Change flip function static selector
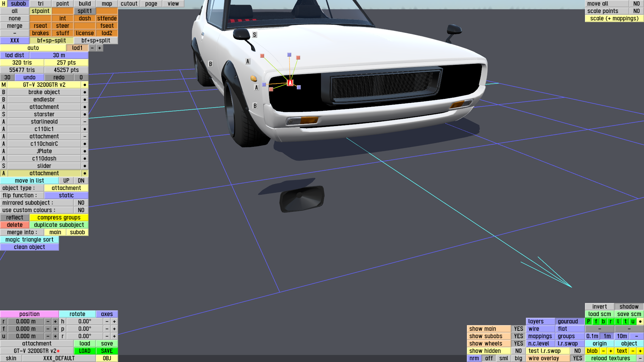Viewport: 644px width, 362px height. (x=66, y=195)
